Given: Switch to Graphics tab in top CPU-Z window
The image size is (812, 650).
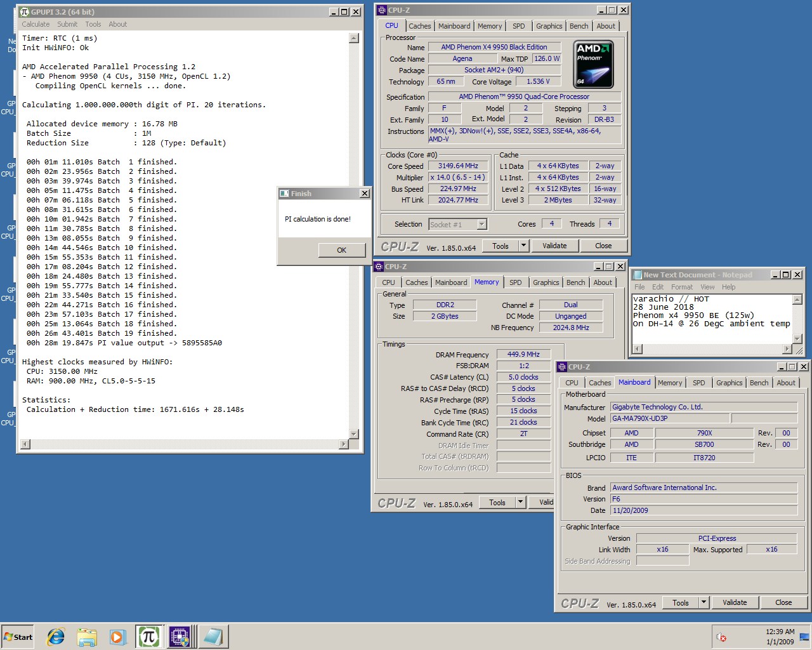Looking at the screenshot, I should tap(549, 26).
